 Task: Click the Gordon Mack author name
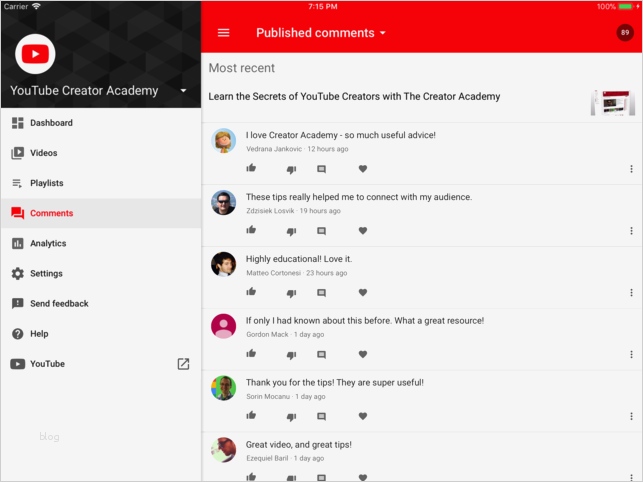(x=267, y=334)
